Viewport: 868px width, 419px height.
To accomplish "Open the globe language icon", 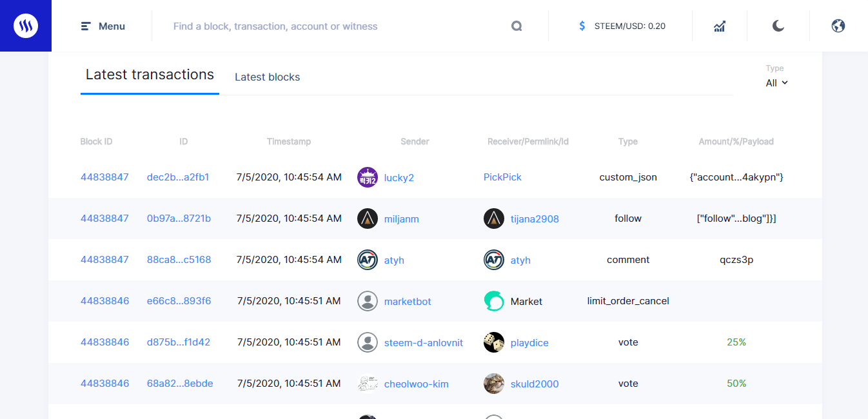I will pyautogui.click(x=838, y=26).
